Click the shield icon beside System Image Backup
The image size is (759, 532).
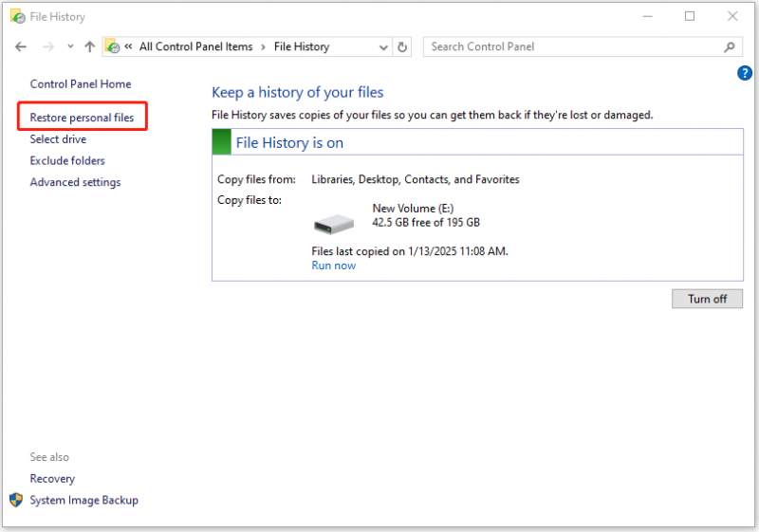pyautogui.click(x=16, y=500)
